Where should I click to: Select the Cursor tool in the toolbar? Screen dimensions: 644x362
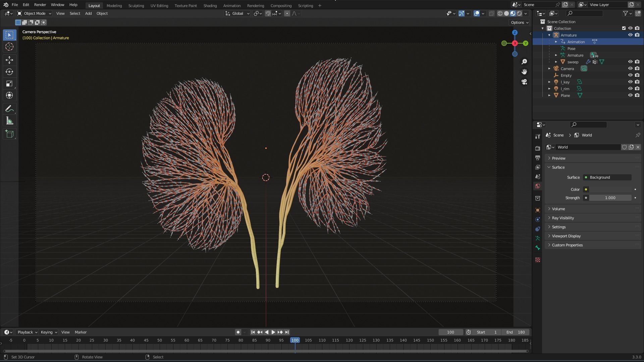(9, 47)
